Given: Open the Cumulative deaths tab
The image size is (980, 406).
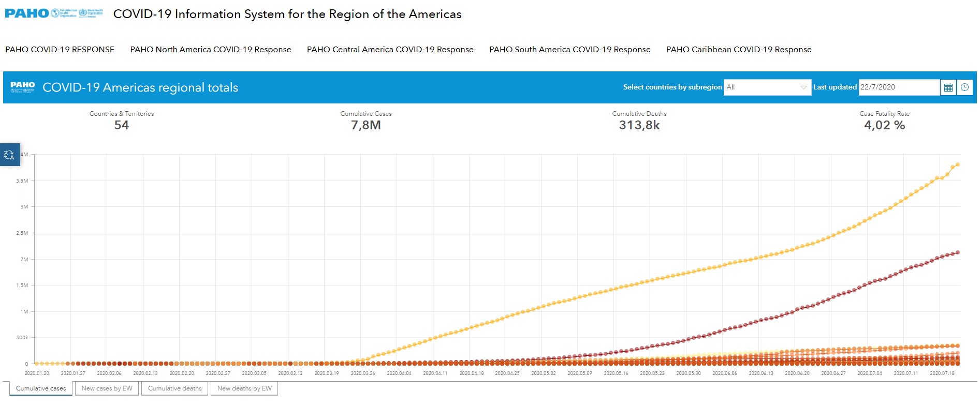Looking at the screenshot, I should [174, 388].
